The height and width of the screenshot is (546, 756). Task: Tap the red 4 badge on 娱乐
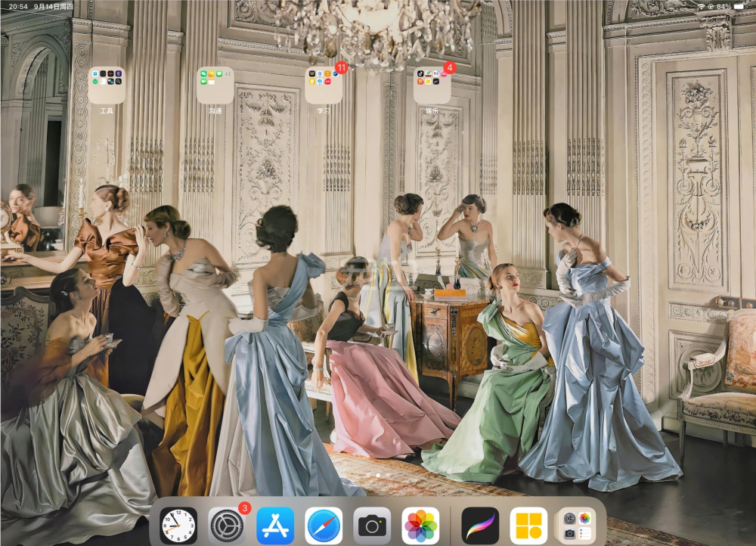tap(450, 67)
